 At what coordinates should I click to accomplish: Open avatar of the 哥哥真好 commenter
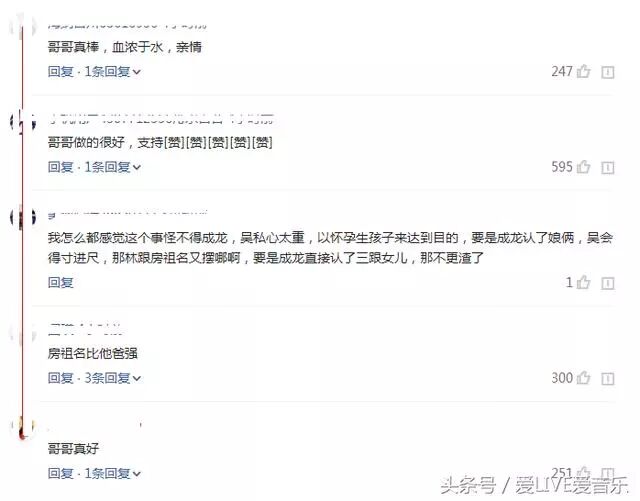22,428
